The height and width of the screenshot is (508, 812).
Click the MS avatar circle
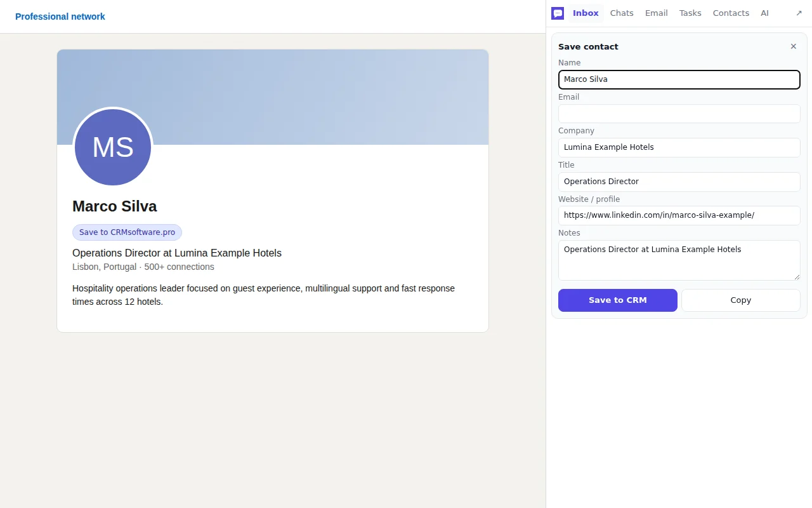coord(113,147)
